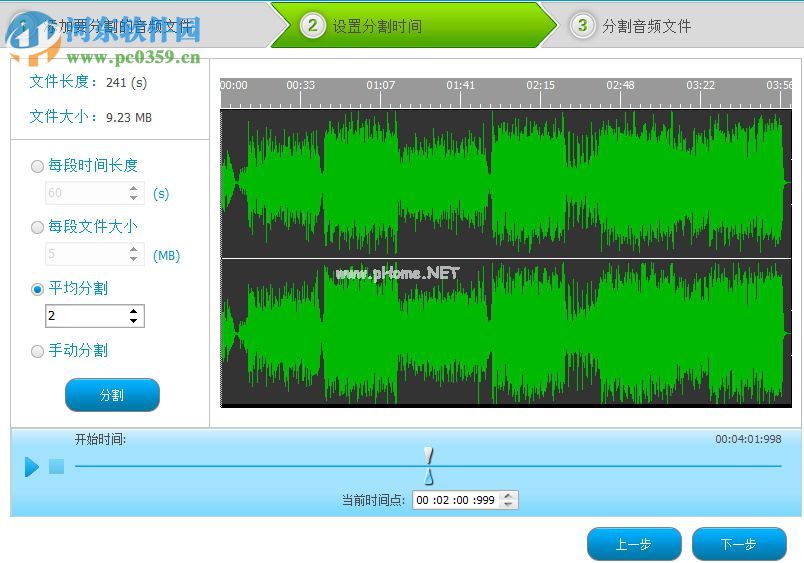This screenshot has height=563, width=804.
Task: Select the 平均分割 radio option
Action: (x=37, y=289)
